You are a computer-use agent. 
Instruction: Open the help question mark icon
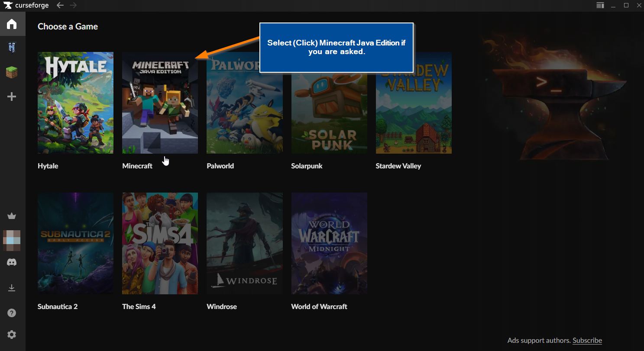pos(12,313)
